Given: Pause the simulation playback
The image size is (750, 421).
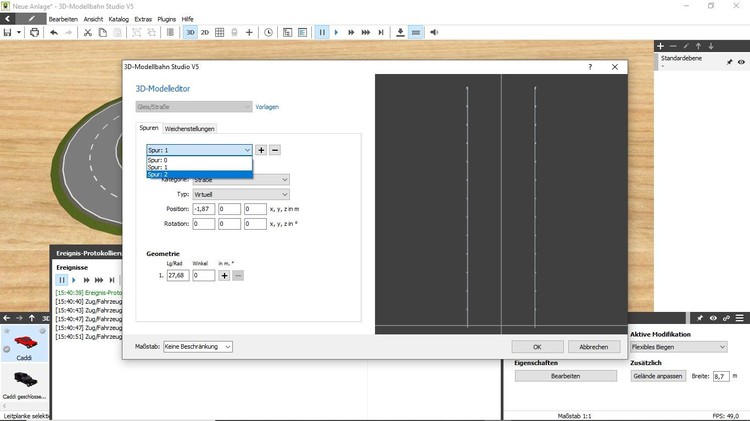Looking at the screenshot, I should [322, 32].
